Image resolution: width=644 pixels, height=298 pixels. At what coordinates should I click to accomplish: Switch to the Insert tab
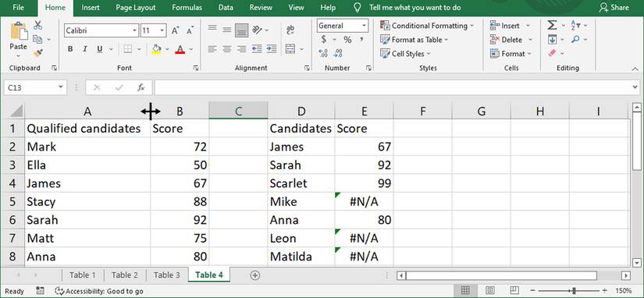tap(91, 7)
